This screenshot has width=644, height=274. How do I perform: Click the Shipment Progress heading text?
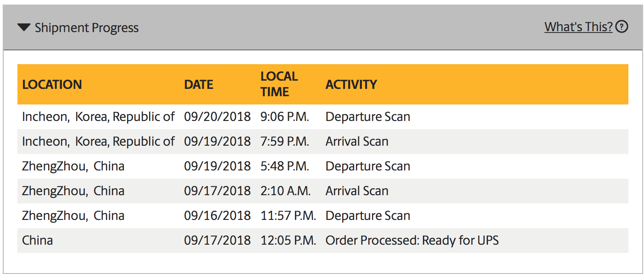87,27
